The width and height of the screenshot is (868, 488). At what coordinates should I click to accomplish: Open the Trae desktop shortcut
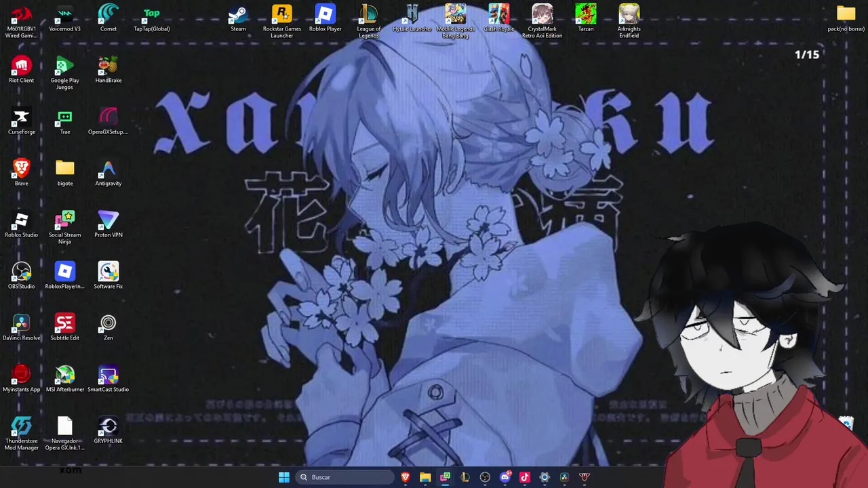[x=65, y=121]
